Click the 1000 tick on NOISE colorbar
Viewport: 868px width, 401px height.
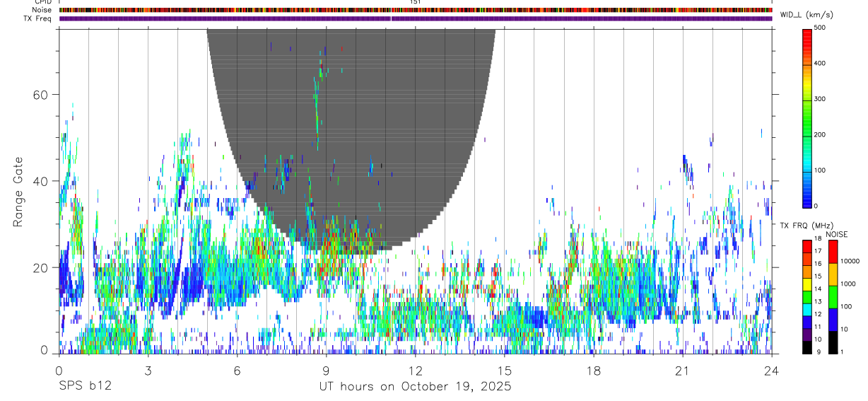(x=848, y=284)
